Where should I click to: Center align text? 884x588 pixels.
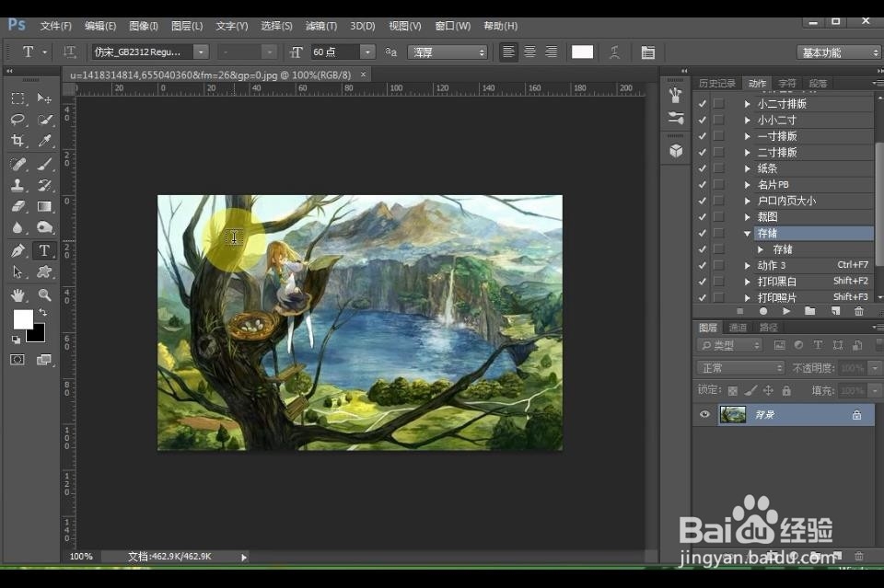point(530,52)
